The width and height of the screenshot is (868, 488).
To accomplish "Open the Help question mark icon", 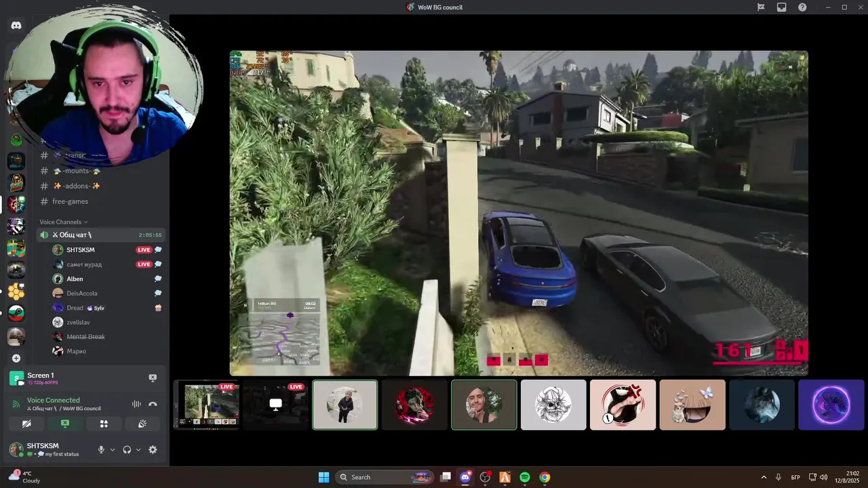I will (802, 7).
